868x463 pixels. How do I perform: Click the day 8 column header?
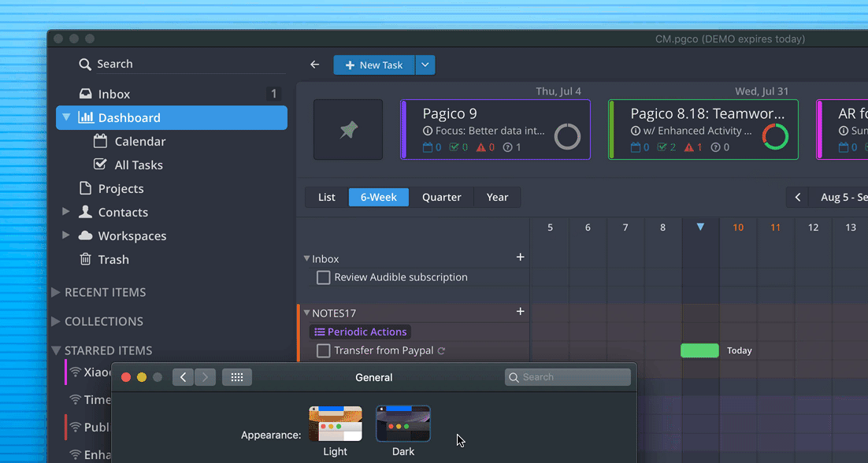tap(662, 228)
